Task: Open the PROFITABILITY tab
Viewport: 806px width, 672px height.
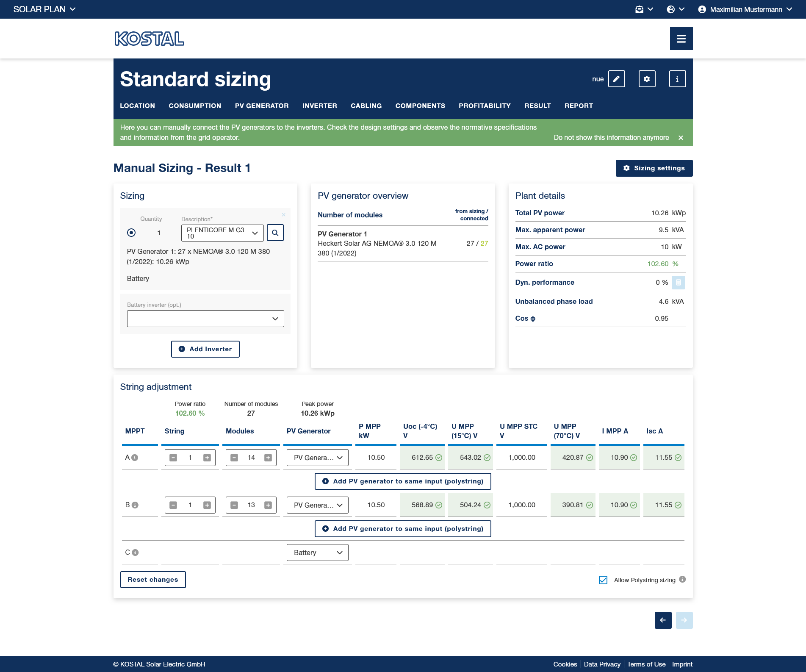Action: click(x=485, y=106)
